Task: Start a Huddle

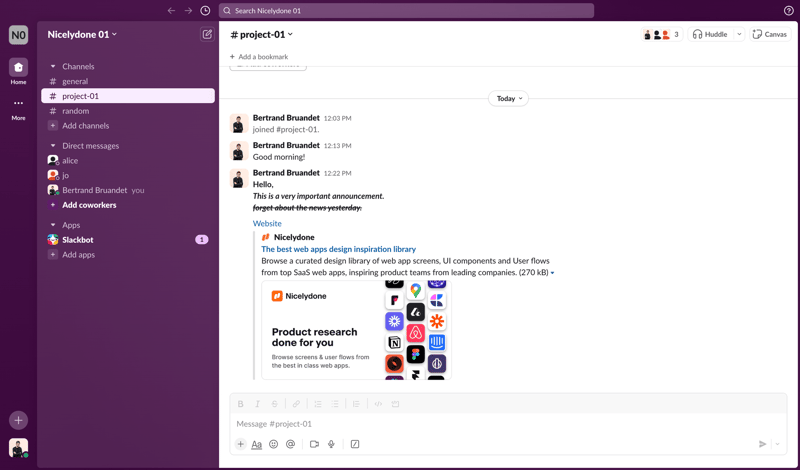Action: point(710,34)
